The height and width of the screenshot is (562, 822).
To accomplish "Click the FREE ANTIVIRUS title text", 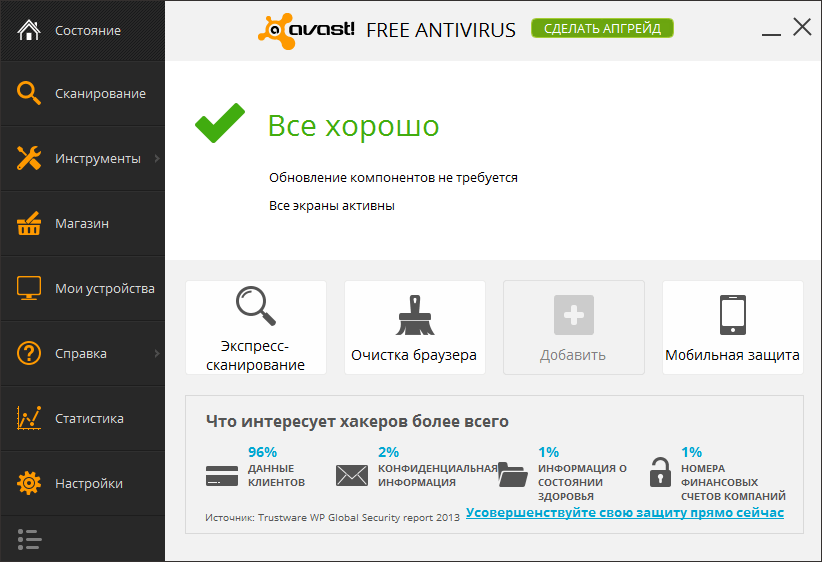I will pyautogui.click(x=441, y=30).
